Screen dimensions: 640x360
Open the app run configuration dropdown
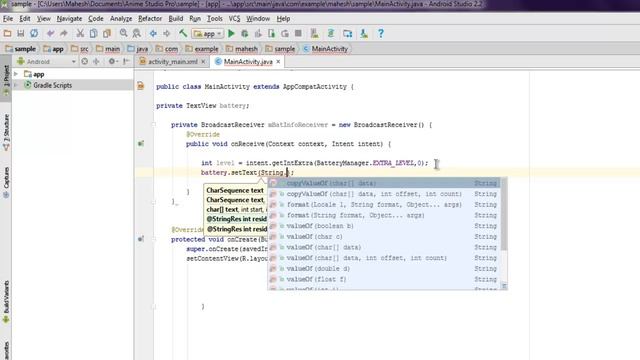(208, 34)
